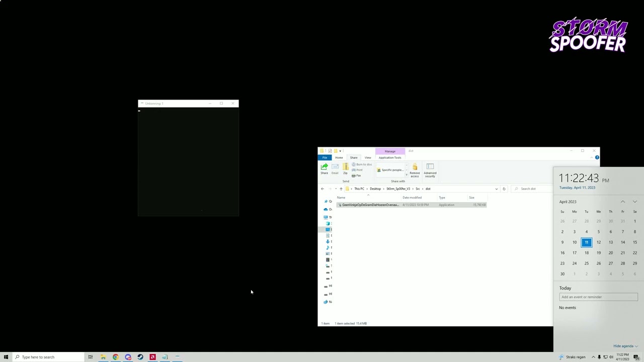Go to next month in calendar
The image size is (644, 362).
[634, 202]
